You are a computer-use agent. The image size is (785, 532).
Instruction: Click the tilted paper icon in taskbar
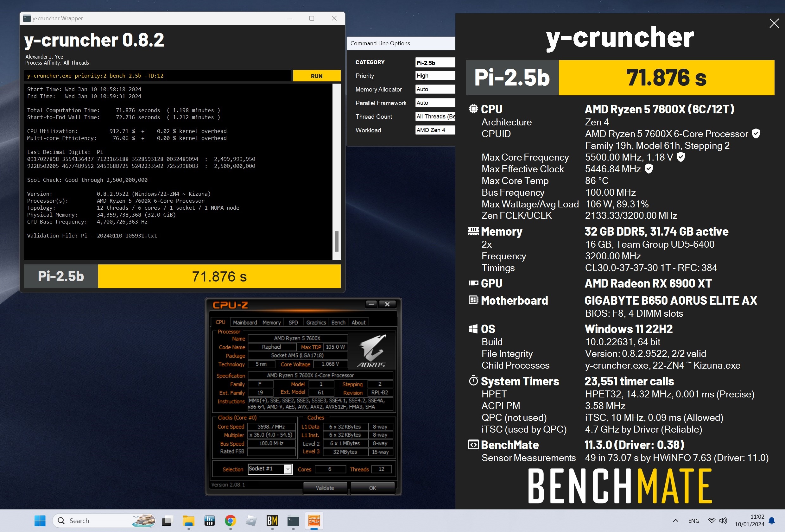point(251,521)
